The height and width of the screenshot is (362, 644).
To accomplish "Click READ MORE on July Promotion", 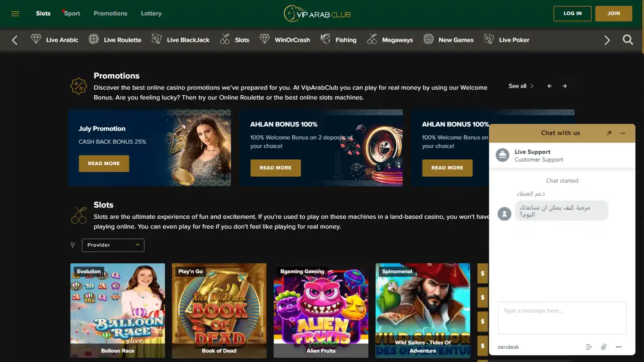I will (104, 163).
